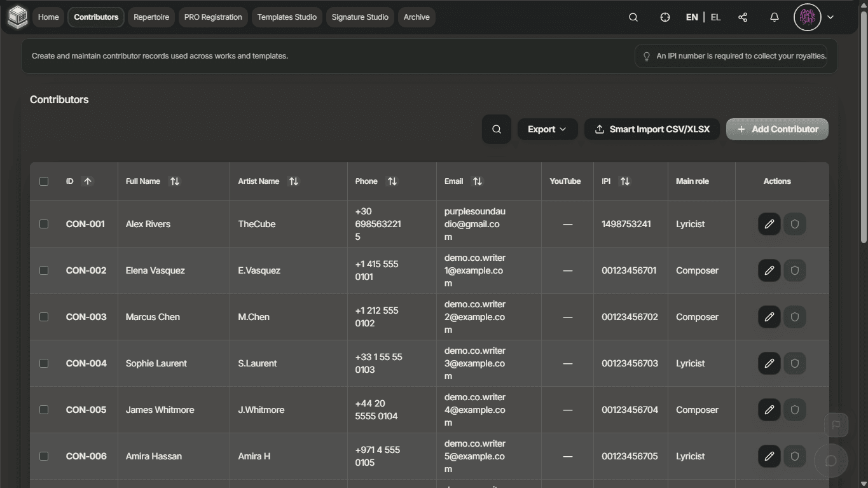Click artist name J.Whitmore
This screenshot has height=488, width=868.
pos(261,410)
